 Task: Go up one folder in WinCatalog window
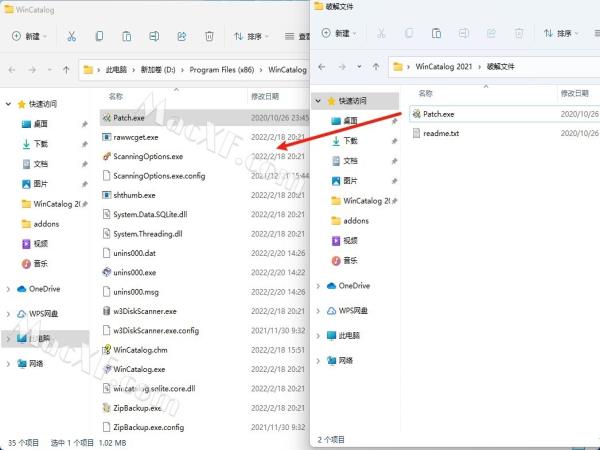(66, 70)
